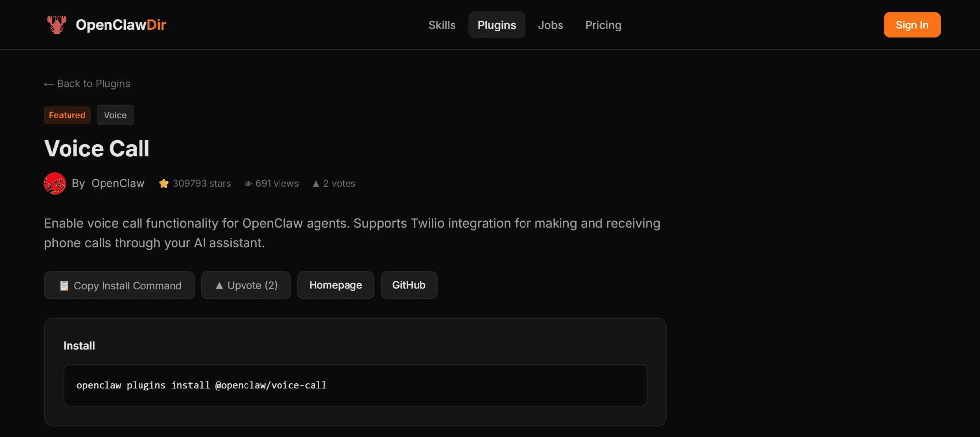Screen dimensions: 980x437
Task: Click the Featured tag badge
Action: 67,115
